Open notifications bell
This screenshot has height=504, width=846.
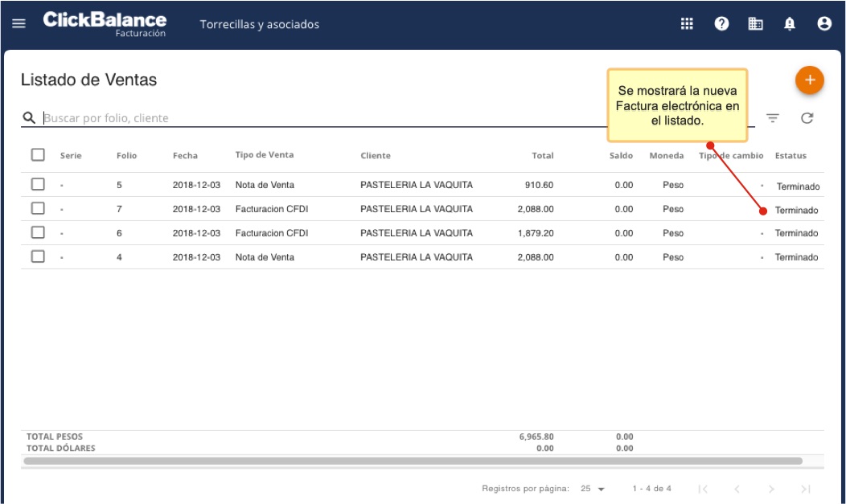(x=790, y=24)
